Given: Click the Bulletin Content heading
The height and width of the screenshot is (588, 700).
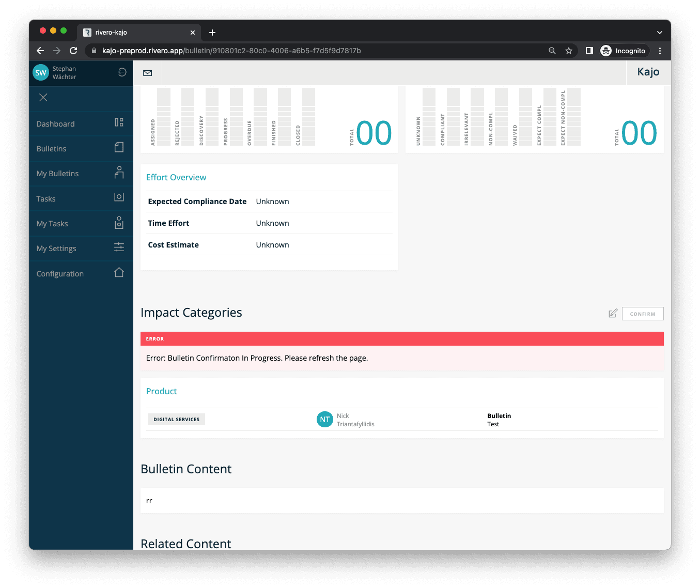Looking at the screenshot, I should (x=186, y=469).
